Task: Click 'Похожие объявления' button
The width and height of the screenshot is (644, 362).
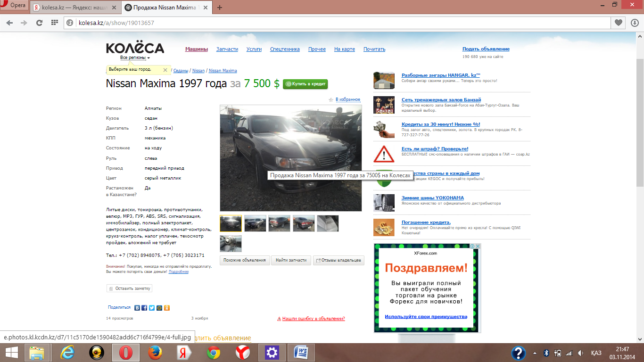Action: coord(245,260)
